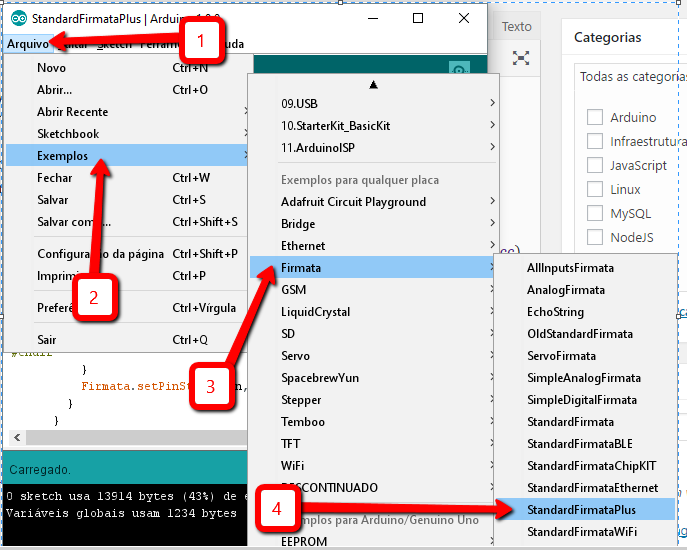The width and height of the screenshot is (687, 550).
Task: Choose Novo from the Arquivo menu
Action: (x=128, y=67)
